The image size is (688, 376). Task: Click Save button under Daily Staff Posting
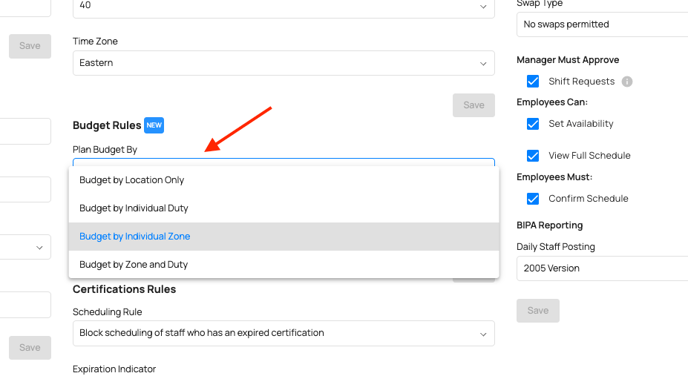[538, 311]
